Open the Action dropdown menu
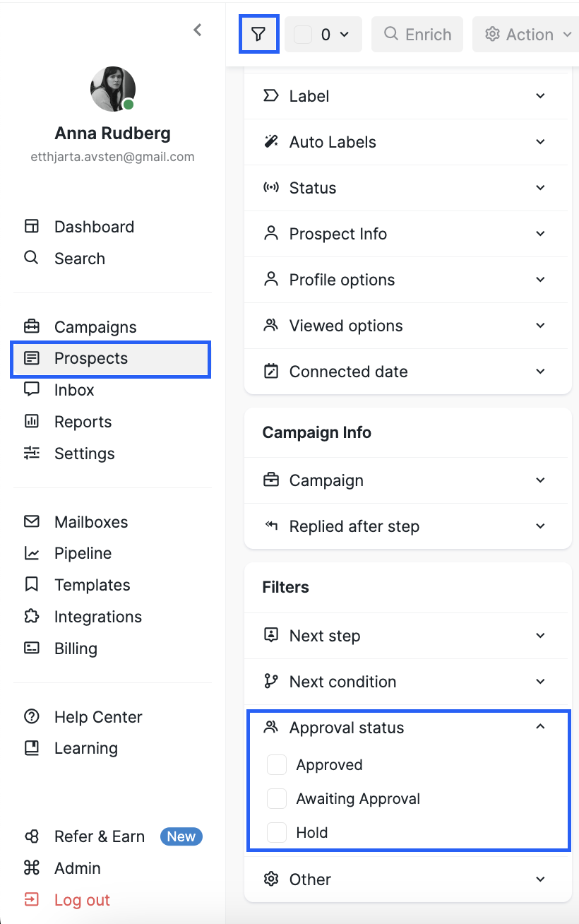This screenshot has width=579, height=924. pos(528,34)
